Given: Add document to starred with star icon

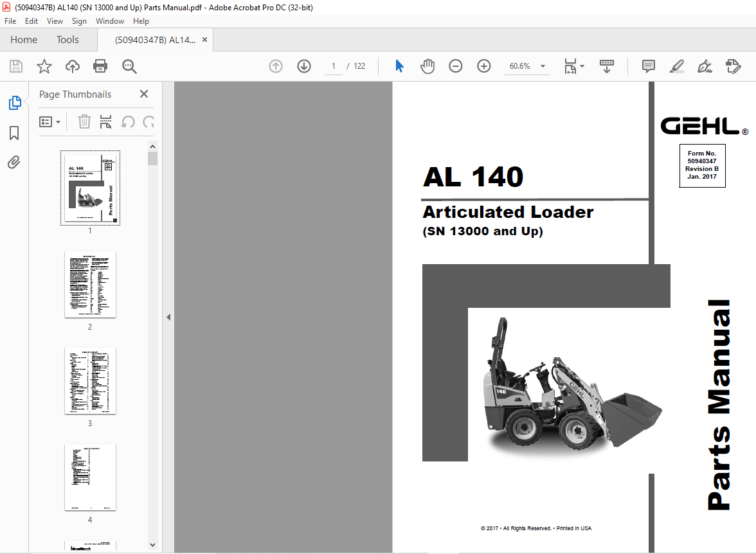Looking at the screenshot, I should (x=44, y=66).
